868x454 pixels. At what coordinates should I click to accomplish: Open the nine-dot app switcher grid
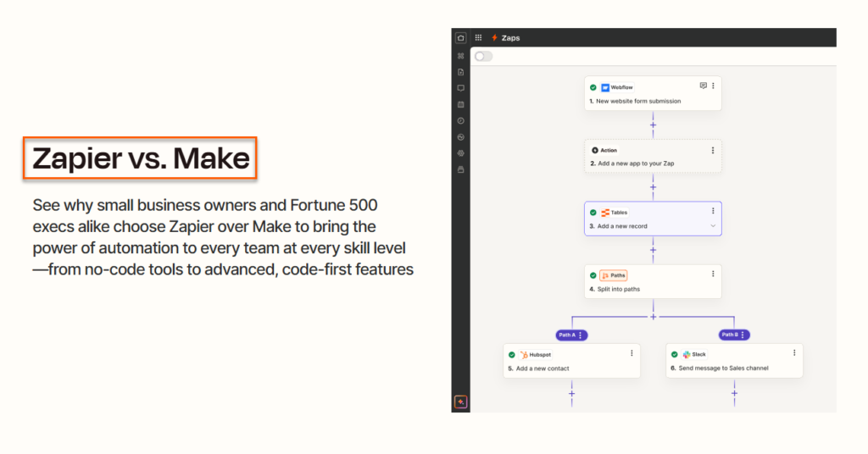(x=478, y=37)
